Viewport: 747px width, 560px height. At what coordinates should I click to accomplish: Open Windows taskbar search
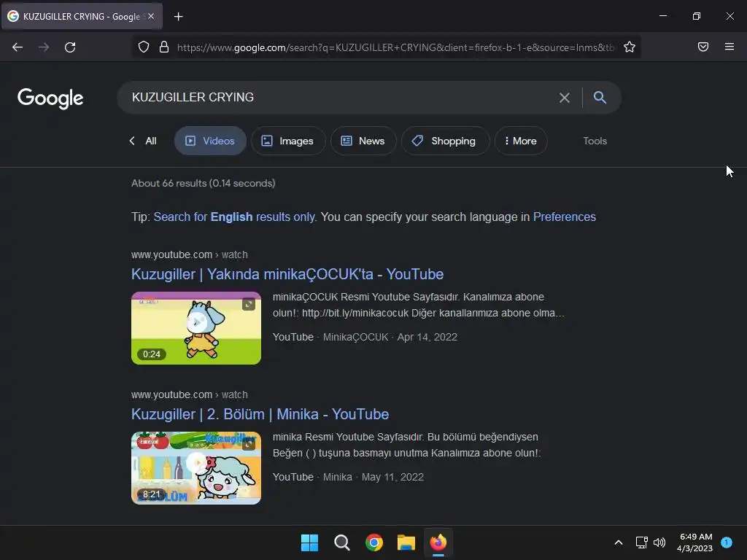coord(341,542)
